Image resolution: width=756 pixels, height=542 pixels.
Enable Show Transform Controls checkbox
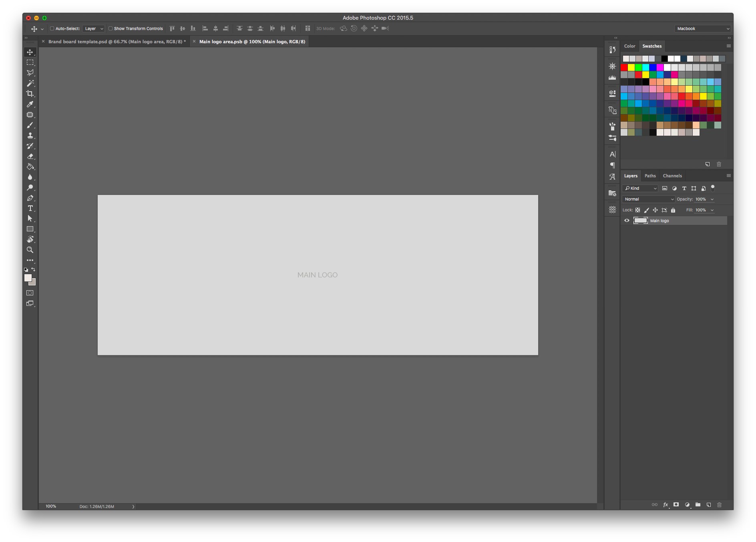[x=111, y=28]
